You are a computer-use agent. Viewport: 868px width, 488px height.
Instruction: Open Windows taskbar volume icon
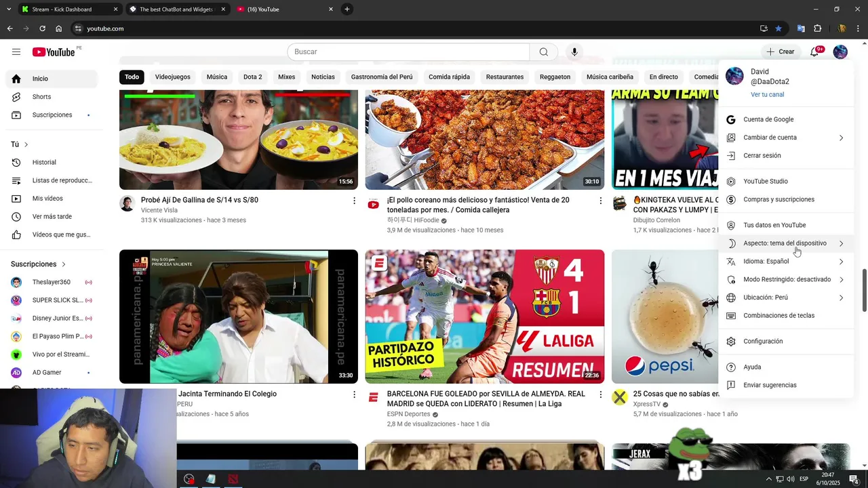click(x=791, y=479)
